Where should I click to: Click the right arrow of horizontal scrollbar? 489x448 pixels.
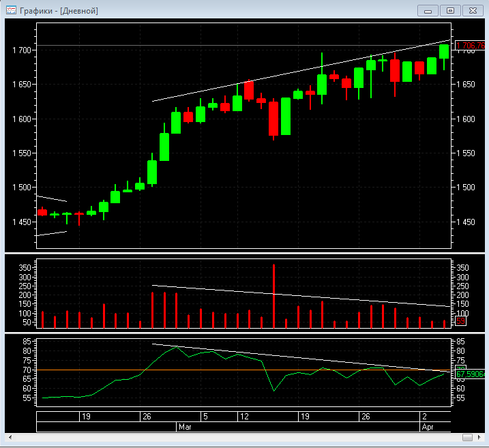point(479,437)
